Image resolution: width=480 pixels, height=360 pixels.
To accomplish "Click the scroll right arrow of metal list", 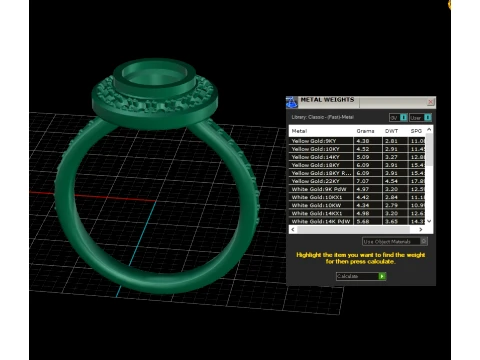I will (x=421, y=229).
